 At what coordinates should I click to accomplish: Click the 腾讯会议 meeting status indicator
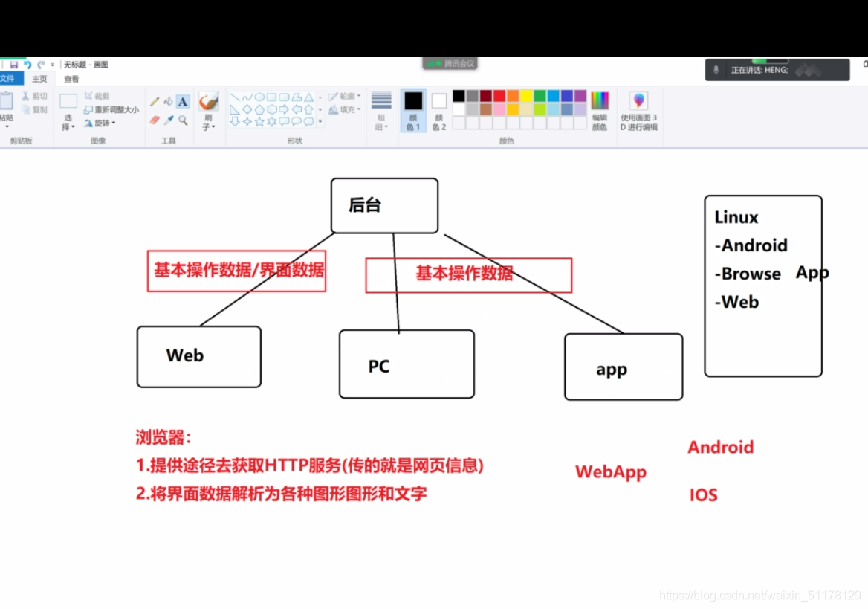(x=450, y=64)
